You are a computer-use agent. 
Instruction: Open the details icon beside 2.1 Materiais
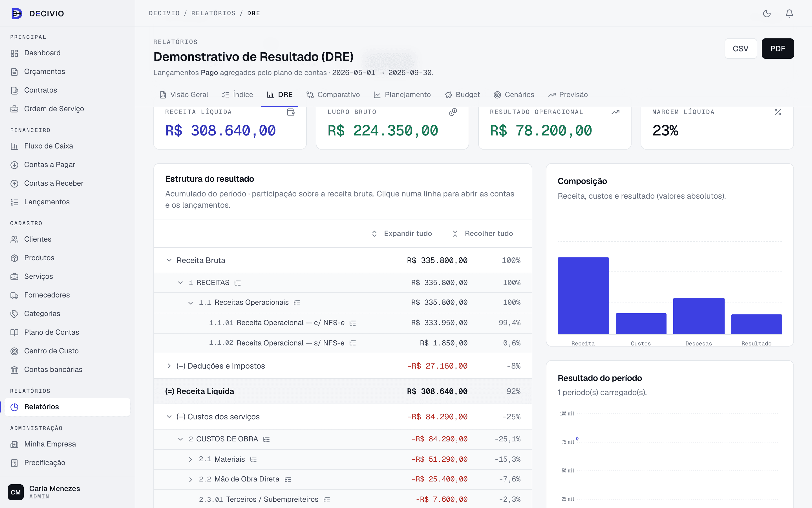[x=253, y=459]
